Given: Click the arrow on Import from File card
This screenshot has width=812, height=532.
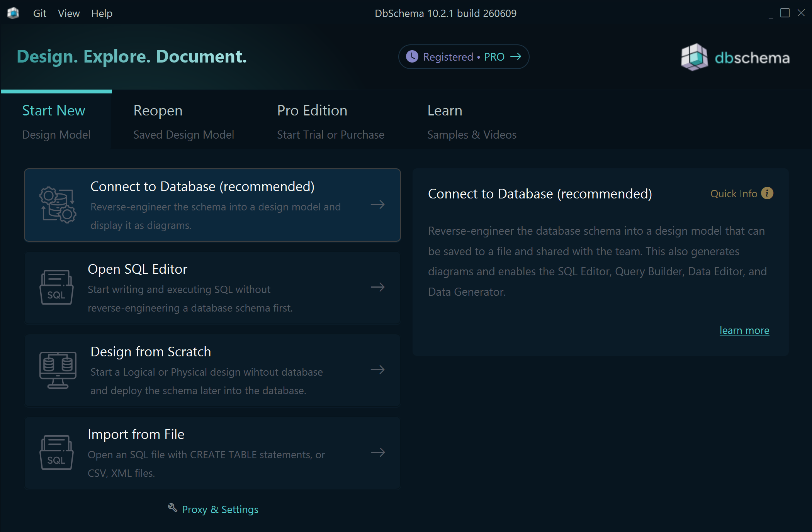Looking at the screenshot, I should click(378, 452).
